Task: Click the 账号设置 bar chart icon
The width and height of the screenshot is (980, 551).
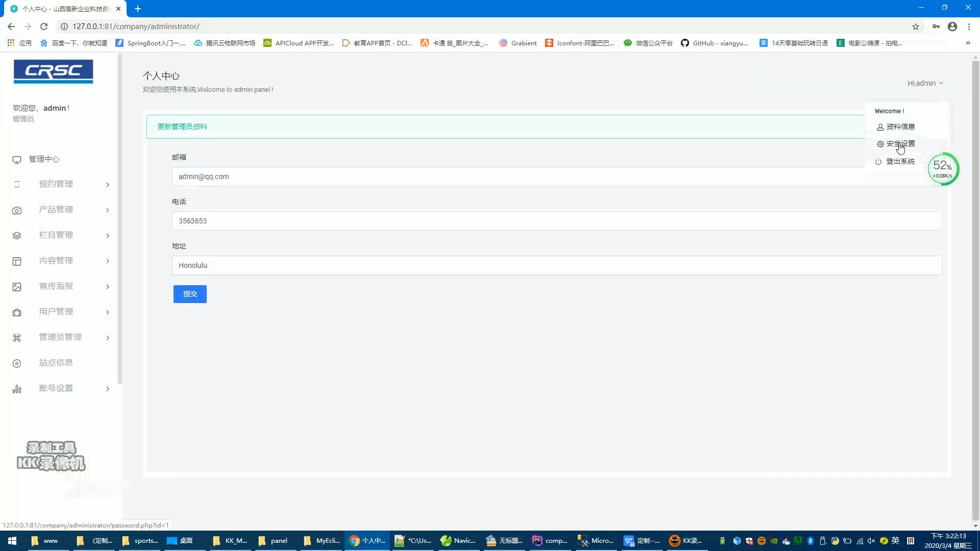Action: coord(17,389)
